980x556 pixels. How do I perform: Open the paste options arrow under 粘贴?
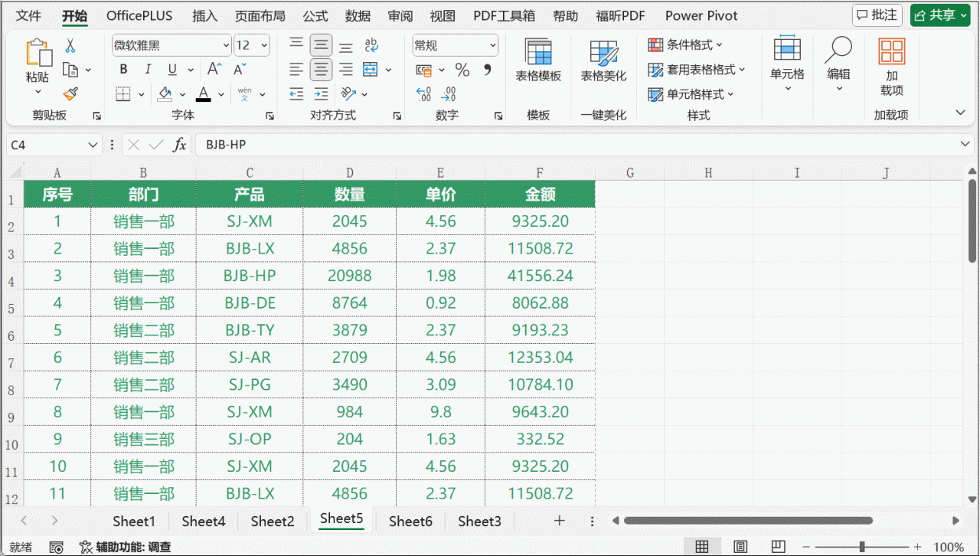point(38,92)
